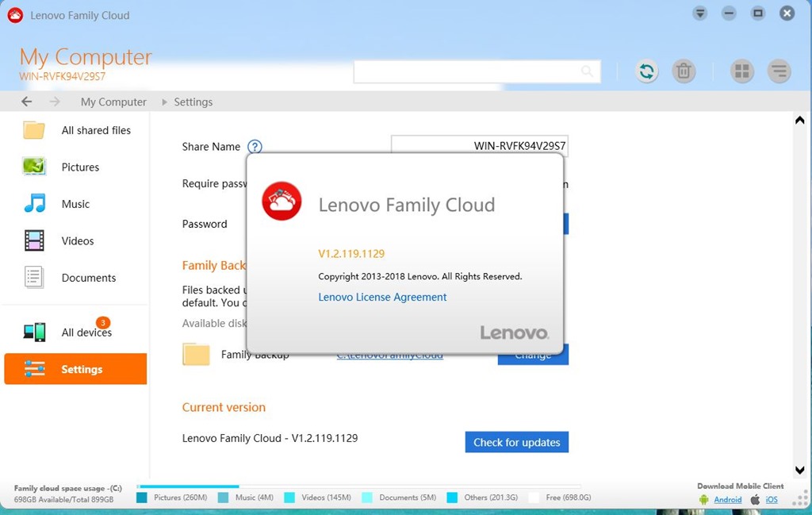This screenshot has height=515, width=812.
Task: Open the trash bin icon
Action: pos(684,71)
